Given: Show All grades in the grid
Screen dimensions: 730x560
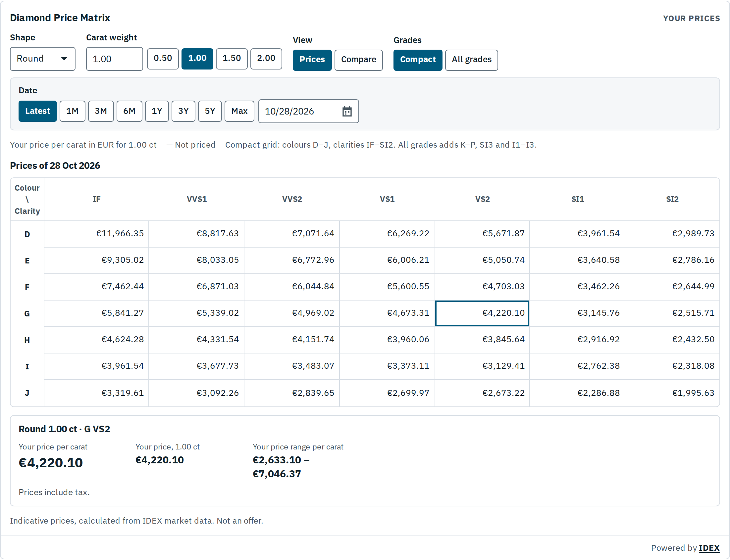Looking at the screenshot, I should [472, 60].
